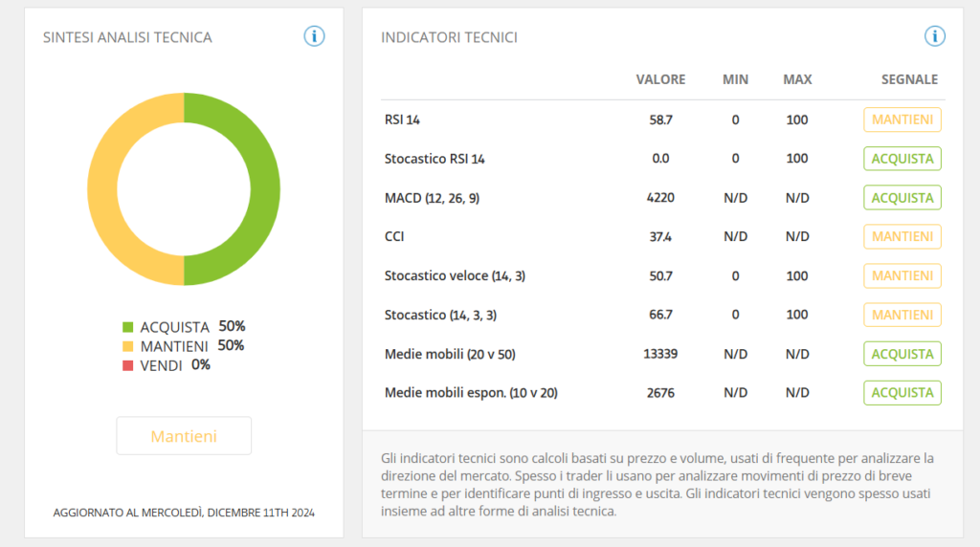The width and height of the screenshot is (980, 547).
Task: Click green Acquista legend square
Action: 128,327
